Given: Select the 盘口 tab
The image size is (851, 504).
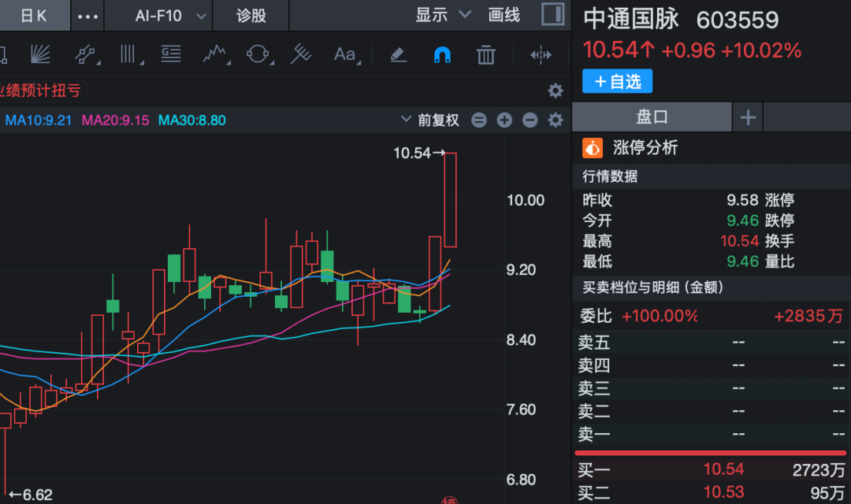Looking at the screenshot, I should 652,117.
